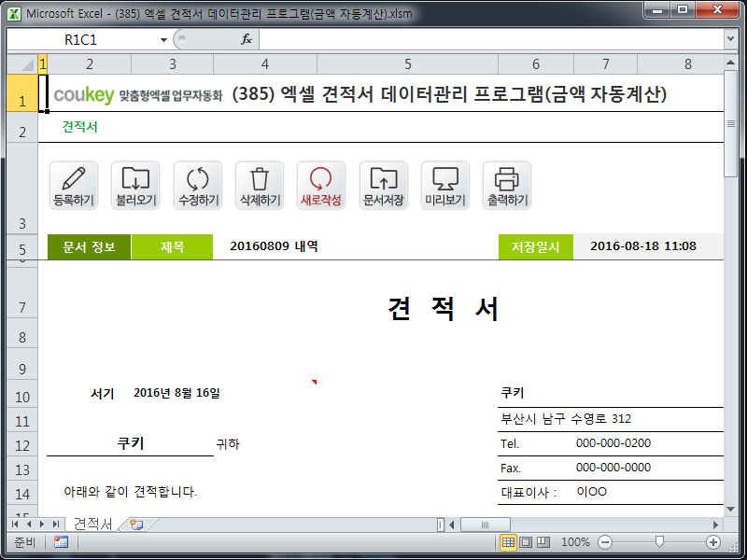Click the '아래와 같이 견적합니다.' text
This screenshot has height=560, width=747.
point(130,492)
